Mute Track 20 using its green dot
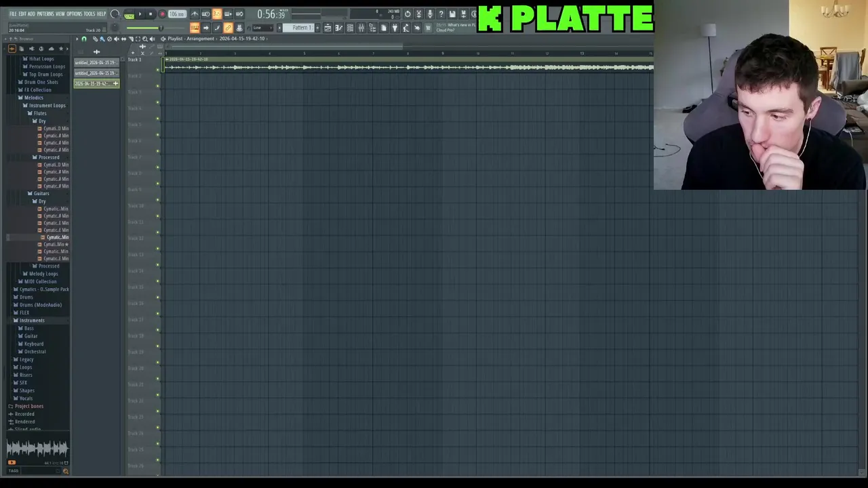Image resolution: width=868 pixels, height=488 pixels. coord(157,379)
